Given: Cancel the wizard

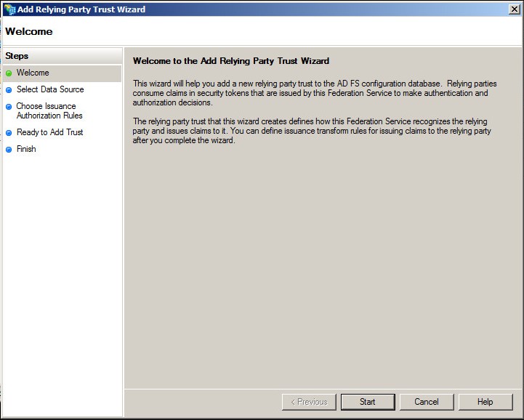Looking at the screenshot, I should coord(427,402).
